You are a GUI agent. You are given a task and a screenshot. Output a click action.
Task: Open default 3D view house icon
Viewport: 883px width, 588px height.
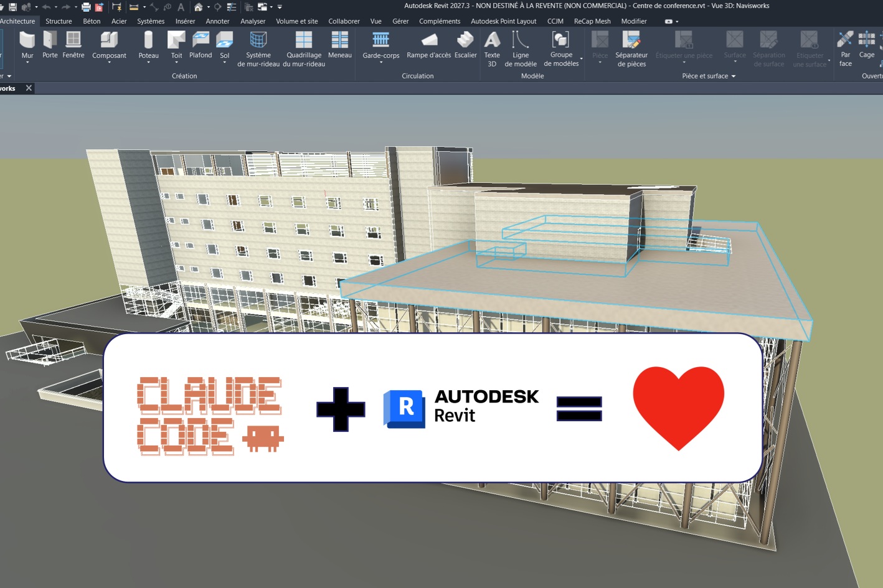click(x=198, y=7)
